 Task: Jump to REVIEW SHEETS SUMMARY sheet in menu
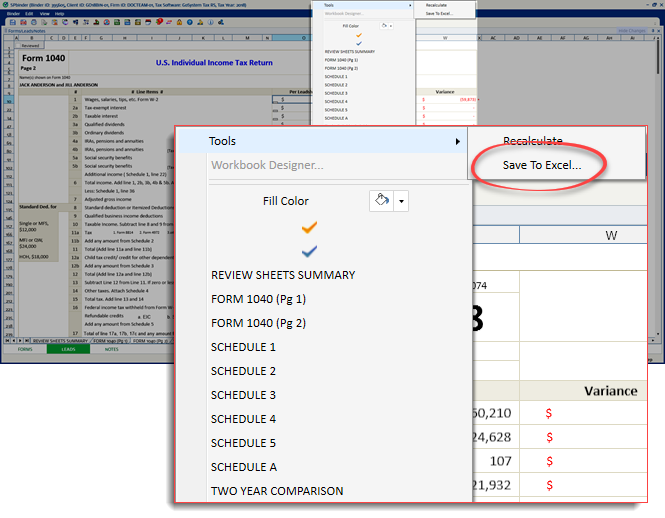click(283, 275)
